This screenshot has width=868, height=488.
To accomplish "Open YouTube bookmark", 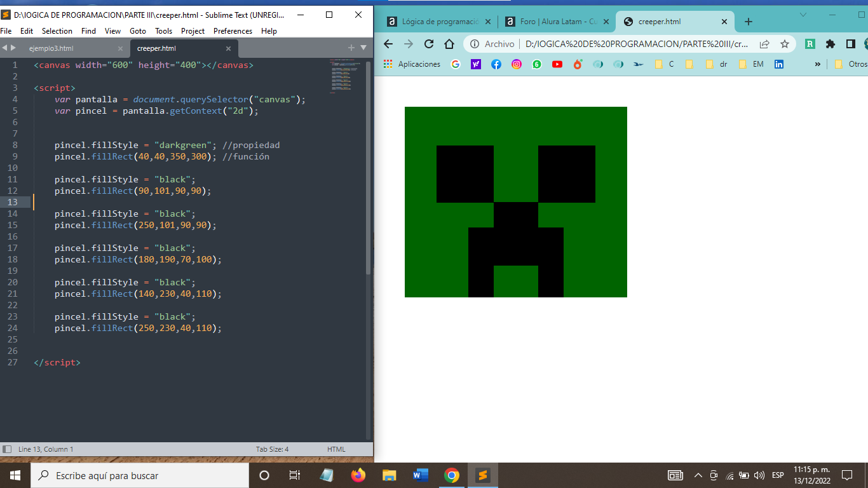I will point(557,64).
